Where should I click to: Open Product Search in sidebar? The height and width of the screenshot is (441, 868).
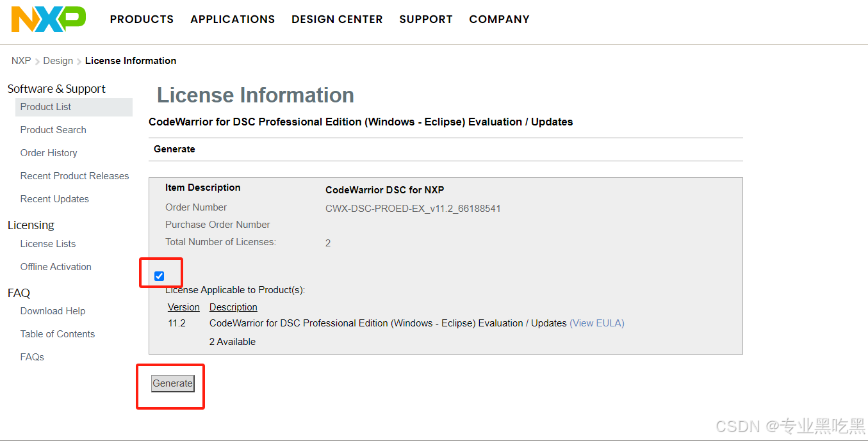(x=53, y=130)
